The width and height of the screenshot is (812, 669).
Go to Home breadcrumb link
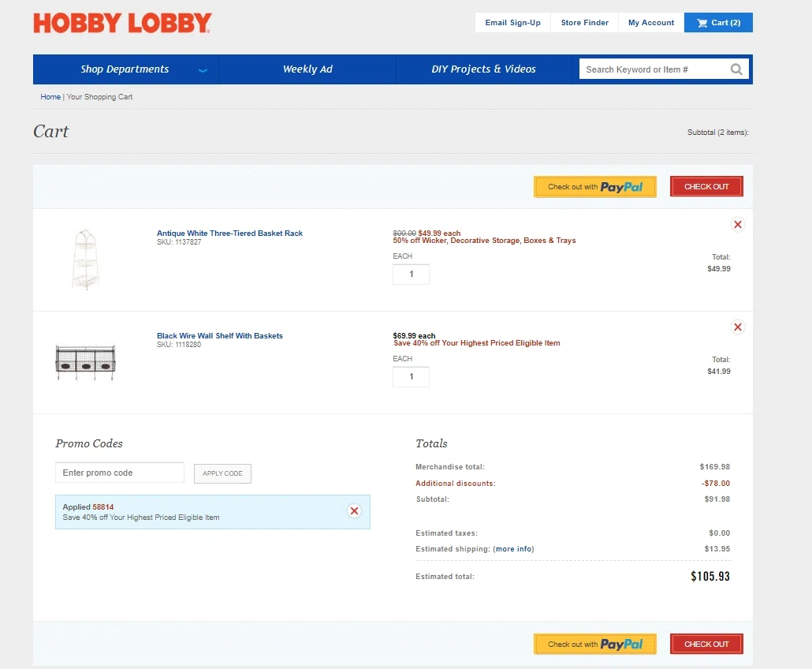coord(50,97)
